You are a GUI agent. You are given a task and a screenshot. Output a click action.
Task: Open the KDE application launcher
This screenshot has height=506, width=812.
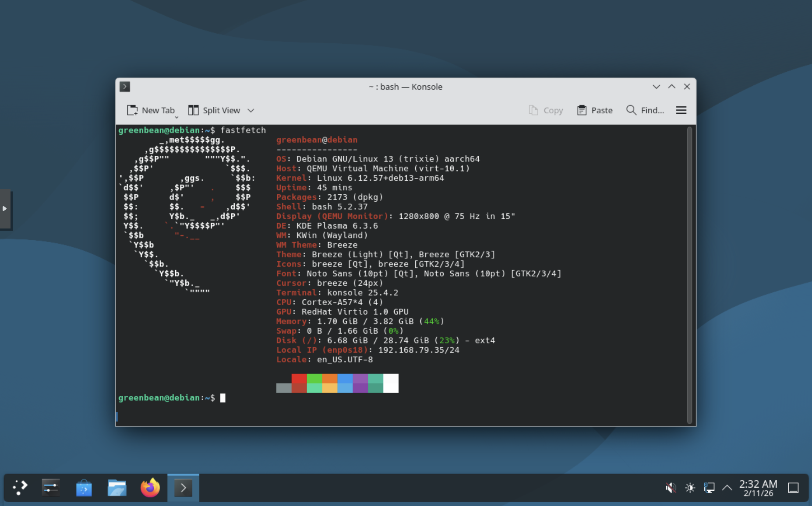click(20, 487)
